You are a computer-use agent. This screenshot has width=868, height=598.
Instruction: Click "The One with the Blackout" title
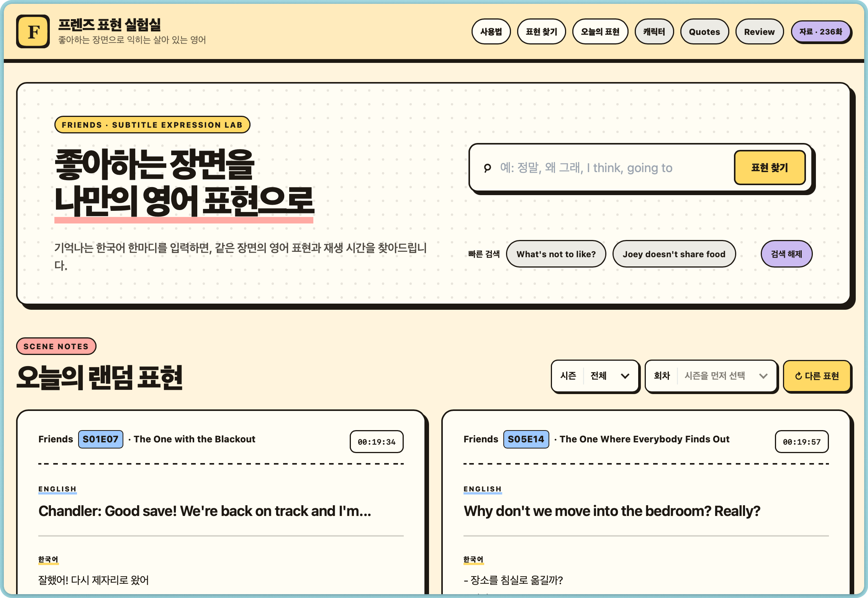tap(195, 439)
